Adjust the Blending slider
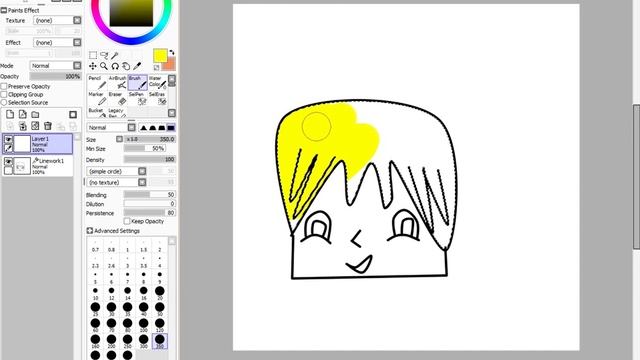 tap(150, 195)
